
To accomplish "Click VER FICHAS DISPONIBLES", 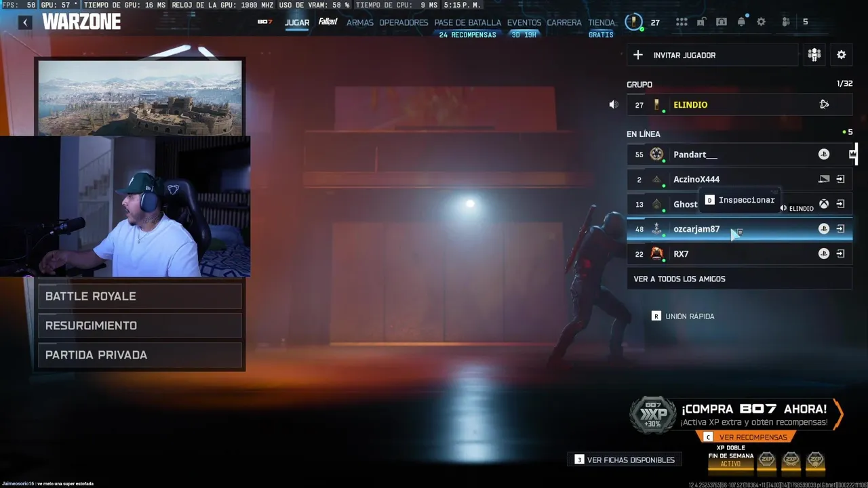I will [625, 460].
